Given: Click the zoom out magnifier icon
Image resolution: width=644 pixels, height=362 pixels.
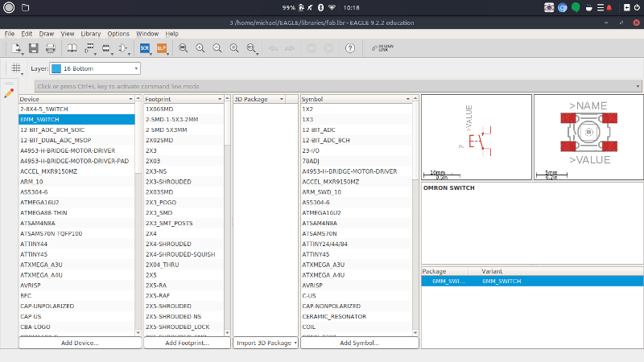Looking at the screenshot, I should tap(217, 48).
